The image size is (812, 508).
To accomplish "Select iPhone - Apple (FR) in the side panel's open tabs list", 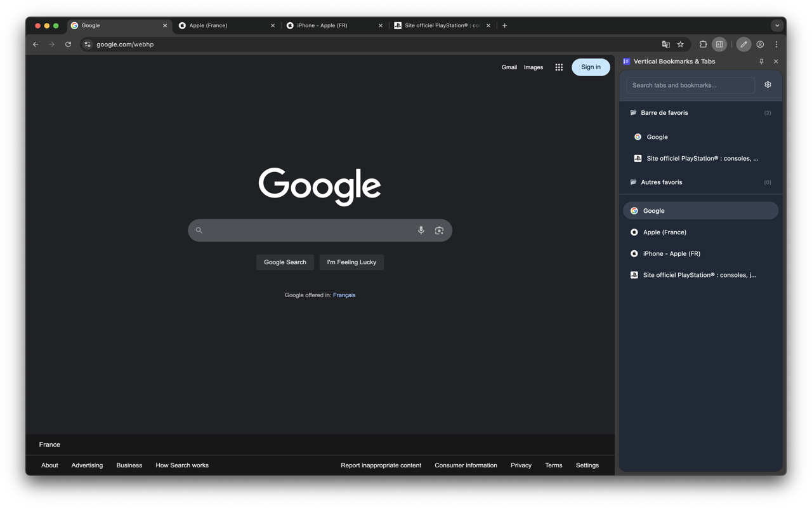I will (x=700, y=254).
